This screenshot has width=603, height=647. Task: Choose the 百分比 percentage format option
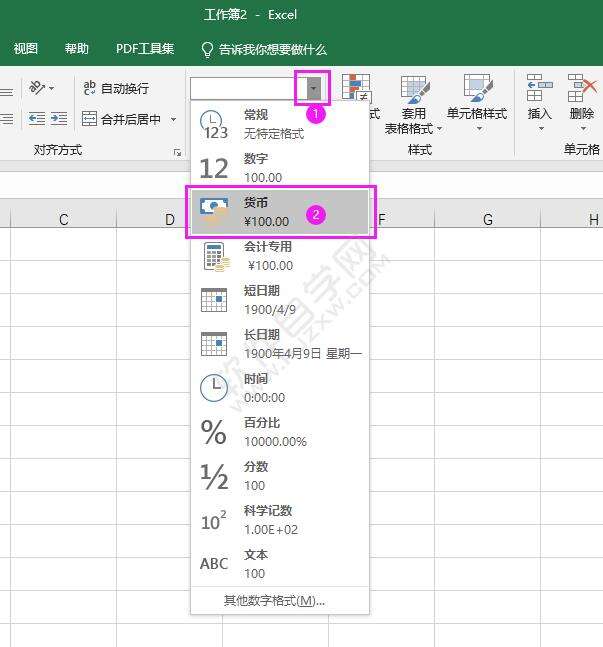coord(280,432)
